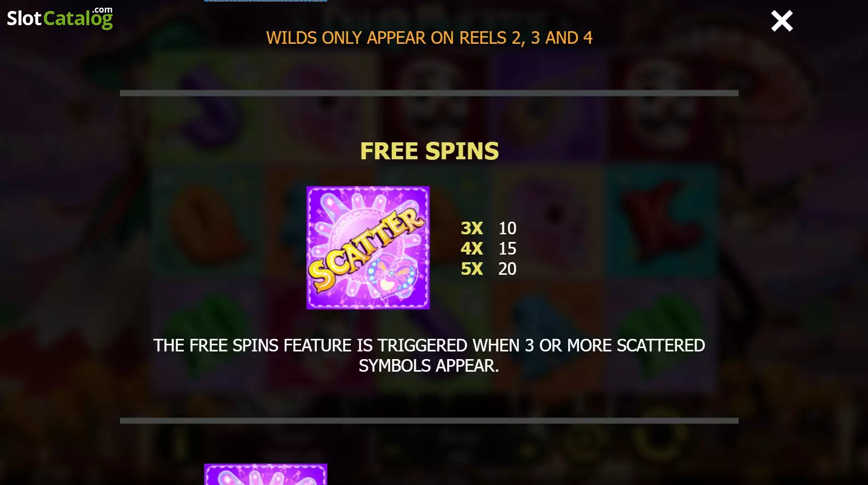The width and height of the screenshot is (868, 485).
Task: Select the FREE SPINS heading
Action: pyautogui.click(x=430, y=151)
